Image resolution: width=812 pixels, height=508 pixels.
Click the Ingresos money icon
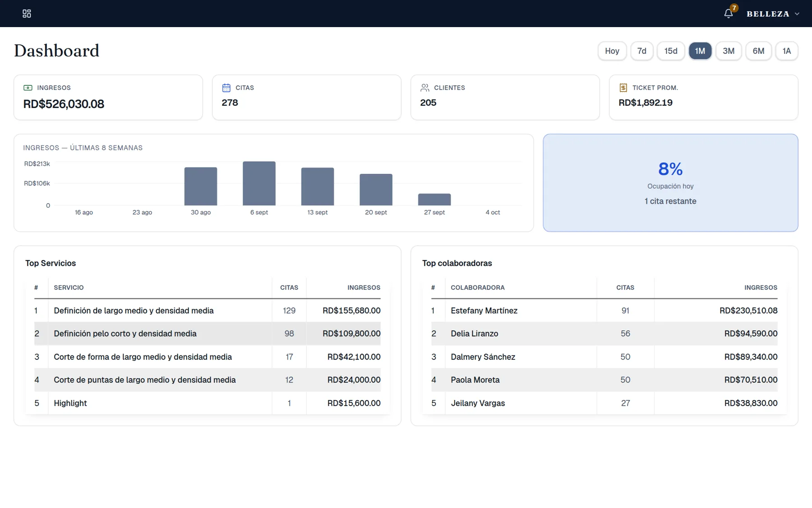pos(28,88)
